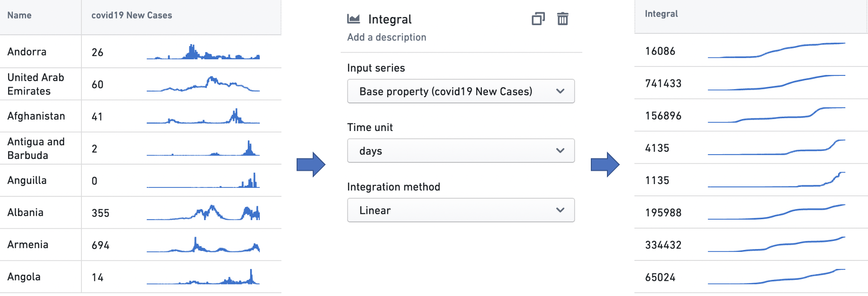The width and height of the screenshot is (868, 296).
Task: Click the blue arrow before the Integral table
Action: pyautogui.click(x=605, y=165)
